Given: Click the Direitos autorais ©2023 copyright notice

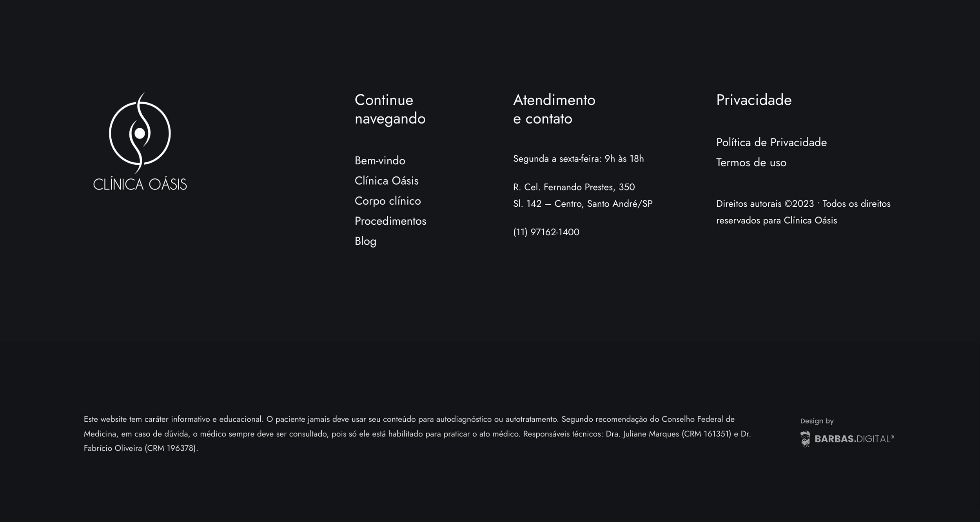Looking at the screenshot, I should pos(803,212).
